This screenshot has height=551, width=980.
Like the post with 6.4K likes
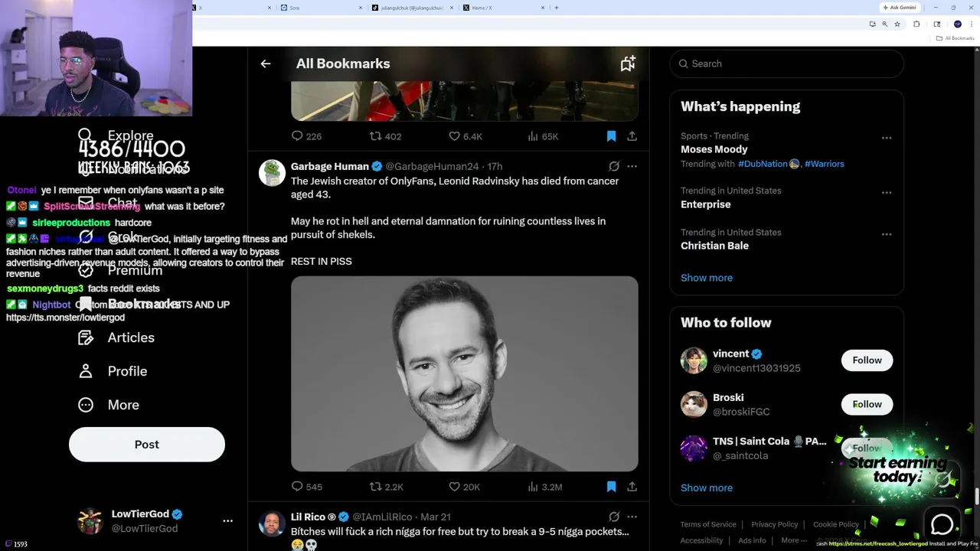click(x=465, y=136)
